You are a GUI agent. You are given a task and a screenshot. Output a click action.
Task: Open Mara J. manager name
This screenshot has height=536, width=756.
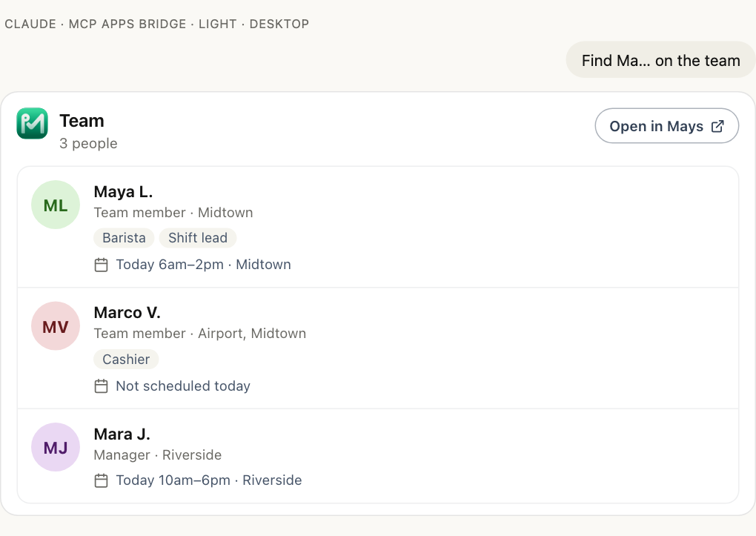pyautogui.click(x=122, y=434)
